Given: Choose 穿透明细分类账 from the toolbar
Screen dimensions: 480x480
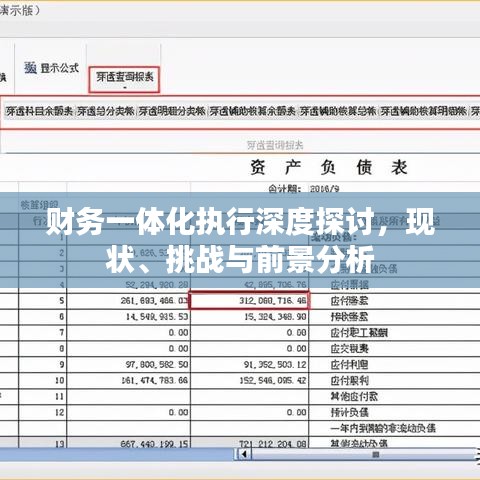Looking at the screenshot, I should (172, 111).
